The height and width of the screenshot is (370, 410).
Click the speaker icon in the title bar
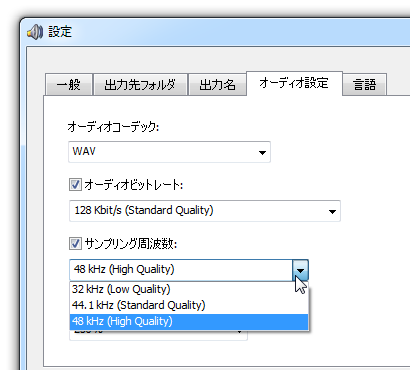(x=35, y=32)
